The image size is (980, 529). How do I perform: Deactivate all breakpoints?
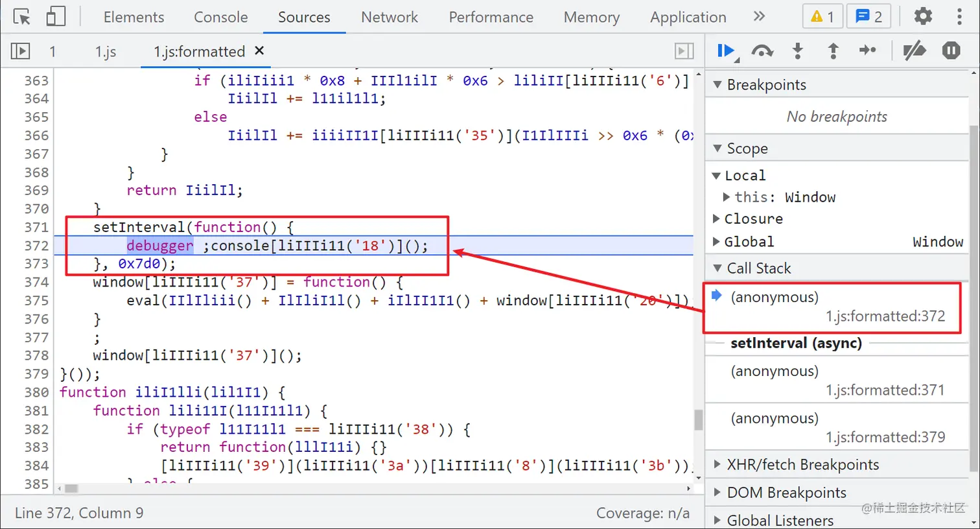tap(915, 51)
